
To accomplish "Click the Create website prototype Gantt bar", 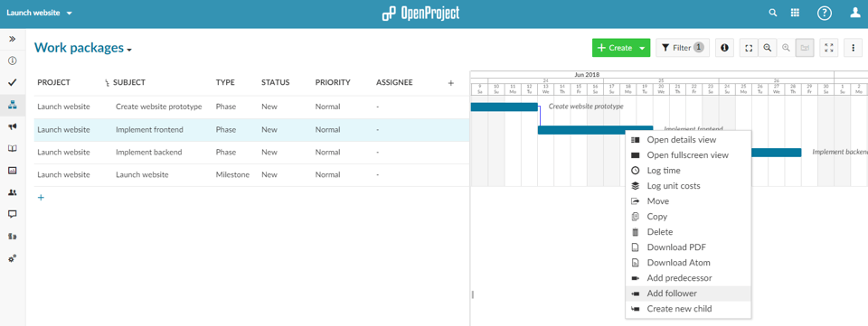I will coord(505,107).
